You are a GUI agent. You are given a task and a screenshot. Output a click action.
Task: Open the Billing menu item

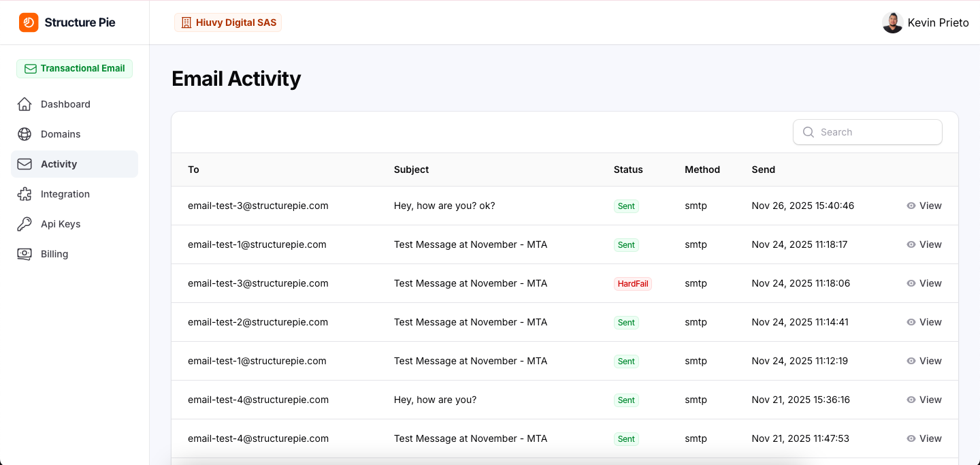tap(54, 254)
